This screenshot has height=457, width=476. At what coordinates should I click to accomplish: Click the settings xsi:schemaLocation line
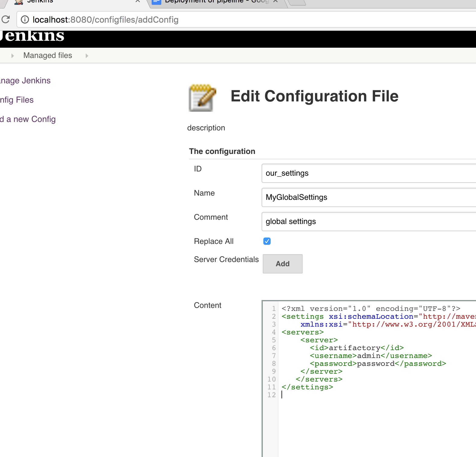coord(379,316)
